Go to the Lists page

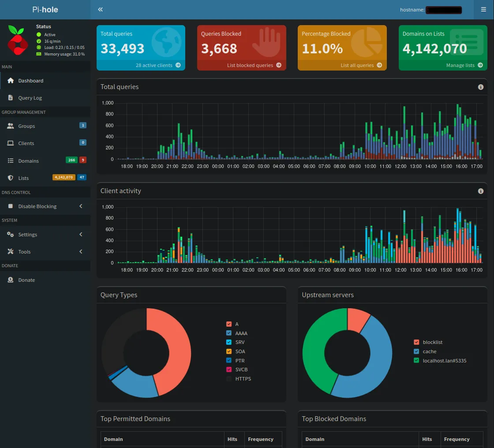(x=45, y=178)
